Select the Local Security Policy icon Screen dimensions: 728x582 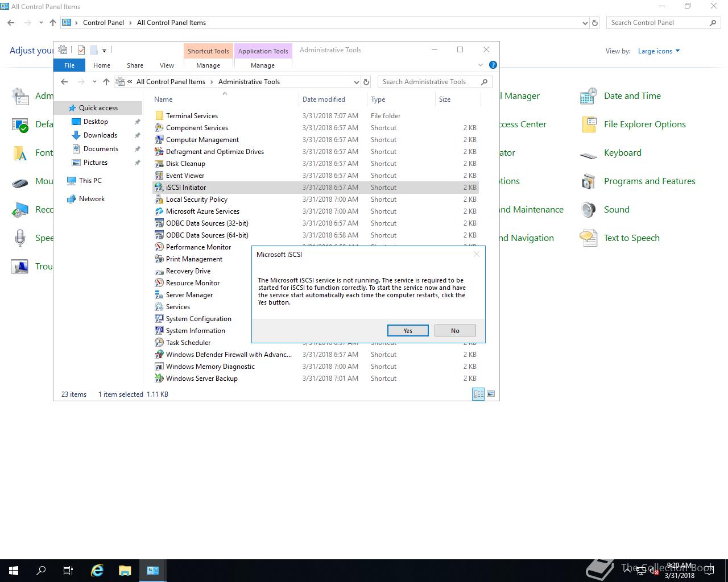tap(159, 199)
